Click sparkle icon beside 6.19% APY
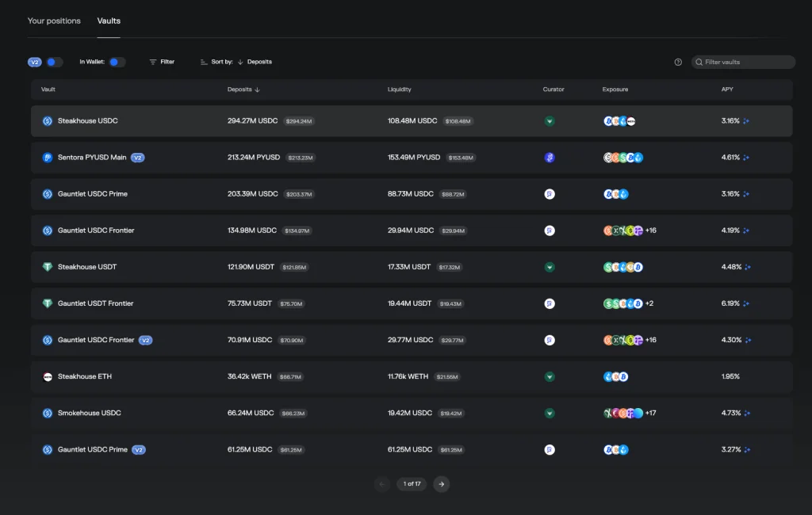812x515 pixels. pyautogui.click(x=746, y=303)
